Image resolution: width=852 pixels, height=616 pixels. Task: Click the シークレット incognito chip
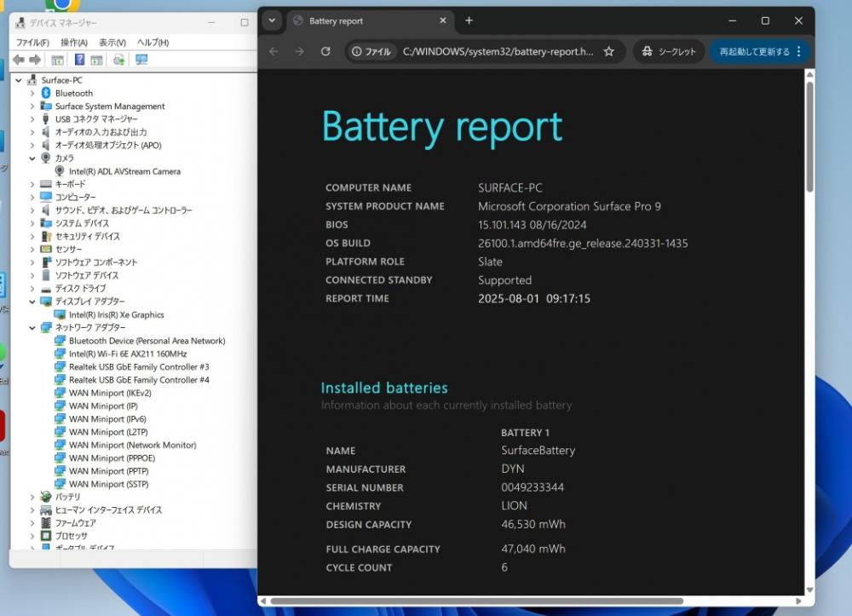click(669, 52)
